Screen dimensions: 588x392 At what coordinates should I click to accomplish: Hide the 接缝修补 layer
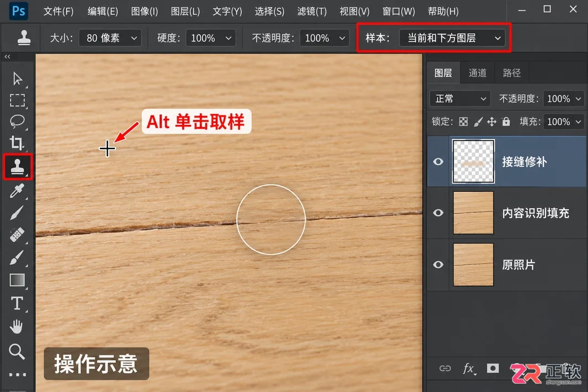point(438,162)
